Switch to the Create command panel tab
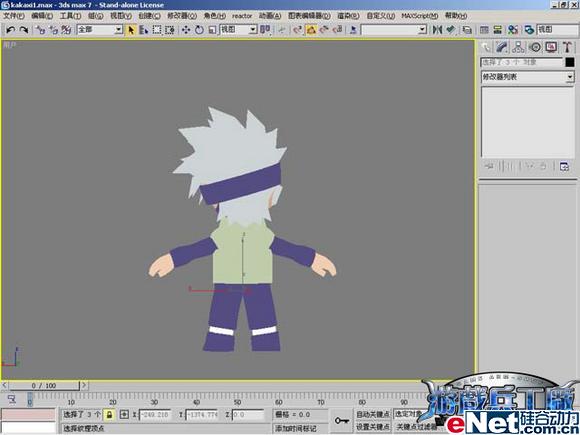Viewport: 580px width, 435px height. click(x=485, y=47)
